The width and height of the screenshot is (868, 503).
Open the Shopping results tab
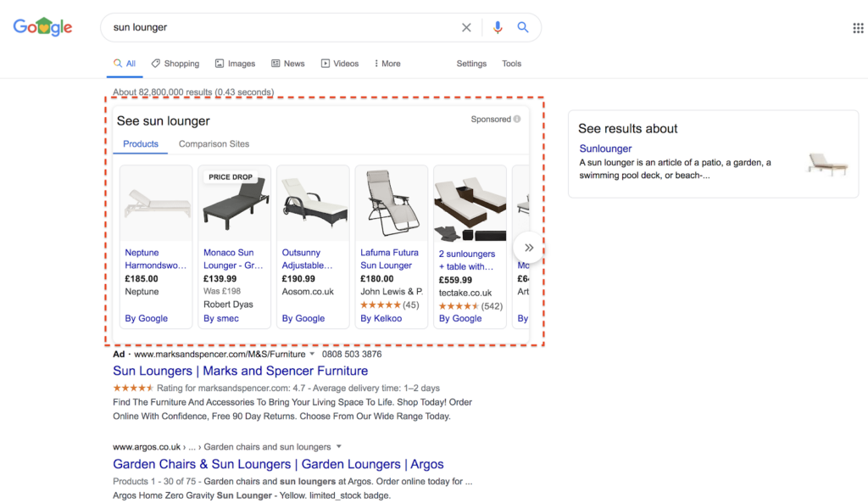[x=175, y=64]
